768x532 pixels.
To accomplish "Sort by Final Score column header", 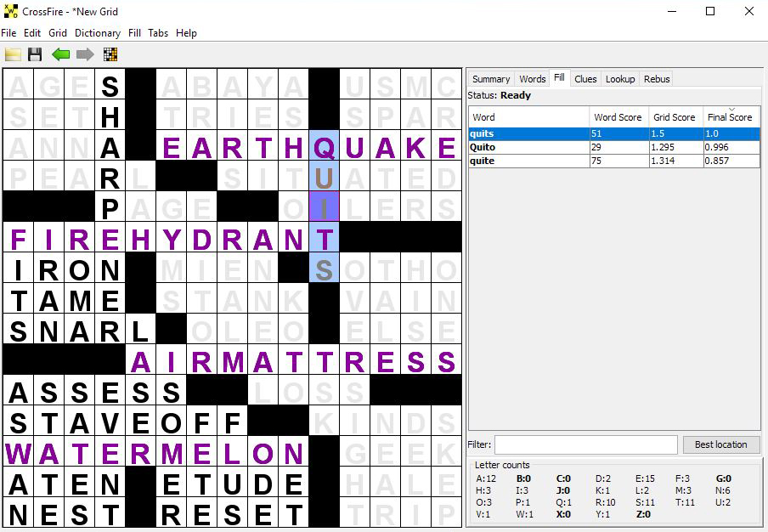I will click(x=729, y=117).
